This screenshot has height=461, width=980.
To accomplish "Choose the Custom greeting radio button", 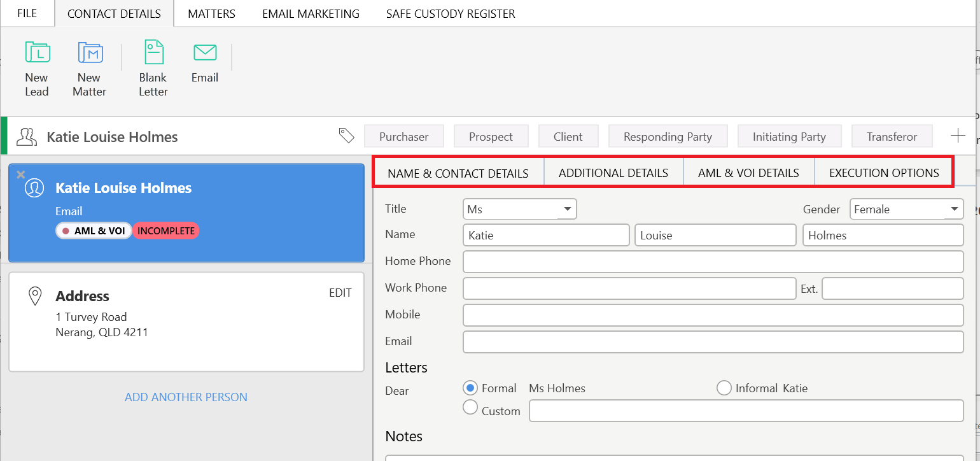I will (470, 408).
